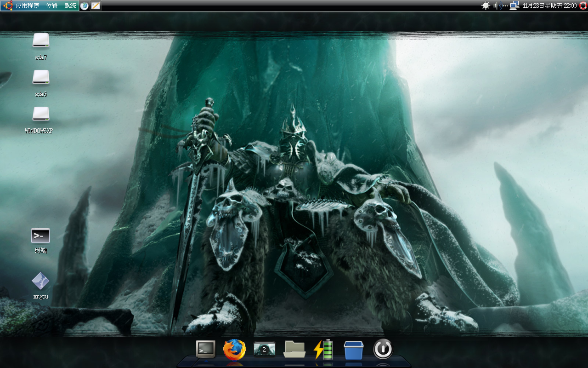Viewport: 588px width, 368px height.
Task: Click the '终端' label text on desktop
Action: [x=40, y=251]
